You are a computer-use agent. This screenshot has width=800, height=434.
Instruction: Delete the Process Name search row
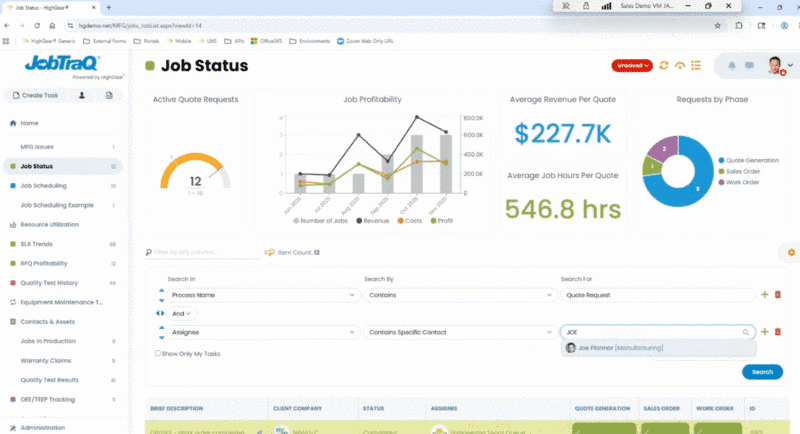click(x=778, y=295)
